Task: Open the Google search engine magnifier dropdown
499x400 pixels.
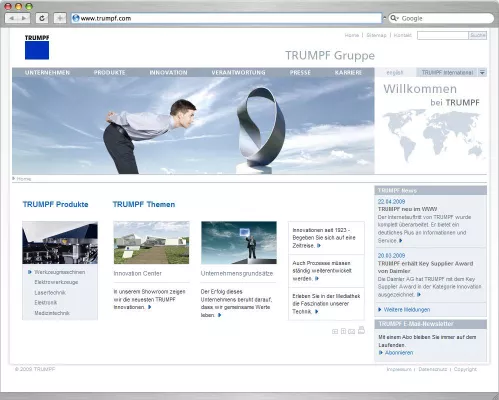Action: (394, 18)
